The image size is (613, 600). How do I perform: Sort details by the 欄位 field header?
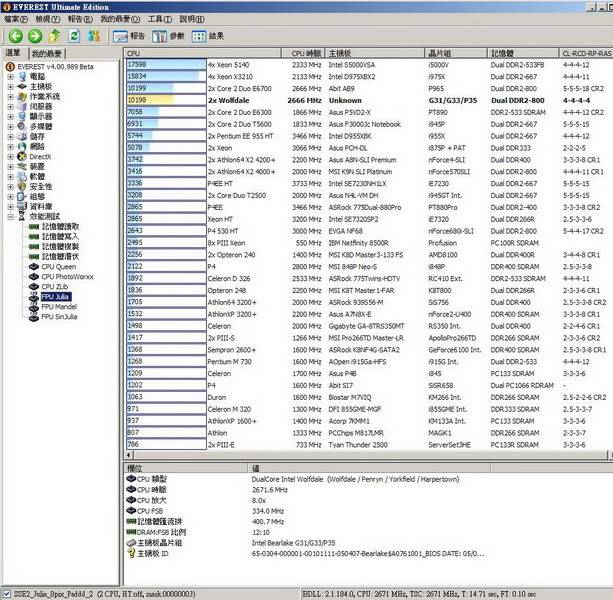pyautogui.click(x=186, y=468)
